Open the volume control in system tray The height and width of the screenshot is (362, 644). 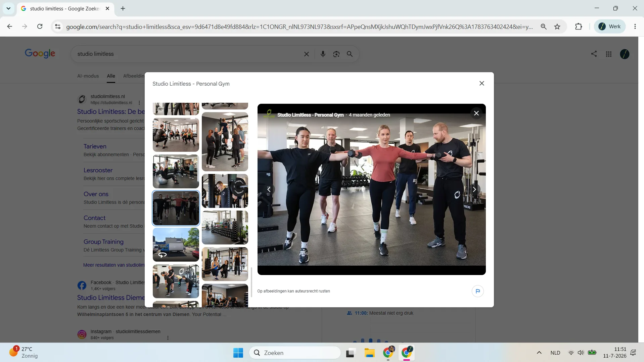(x=581, y=353)
